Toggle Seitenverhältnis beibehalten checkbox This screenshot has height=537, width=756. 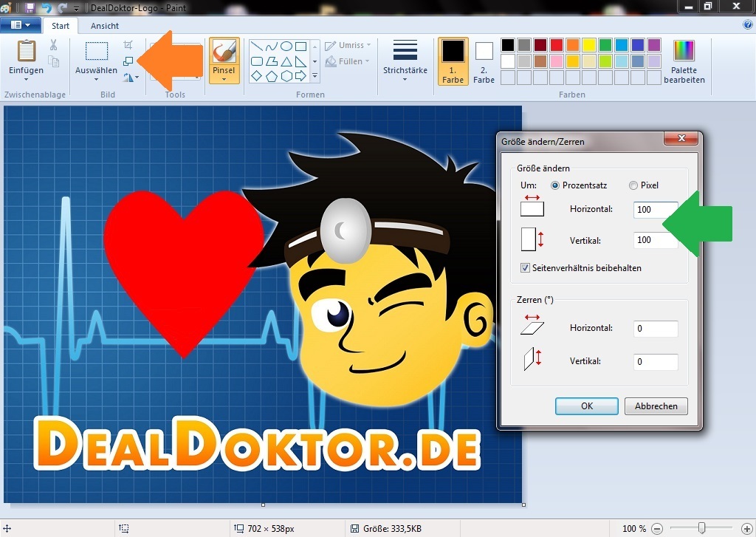525,268
